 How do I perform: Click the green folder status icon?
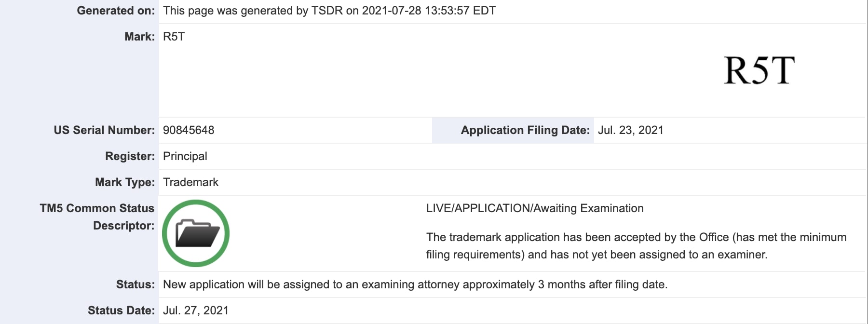point(196,233)
